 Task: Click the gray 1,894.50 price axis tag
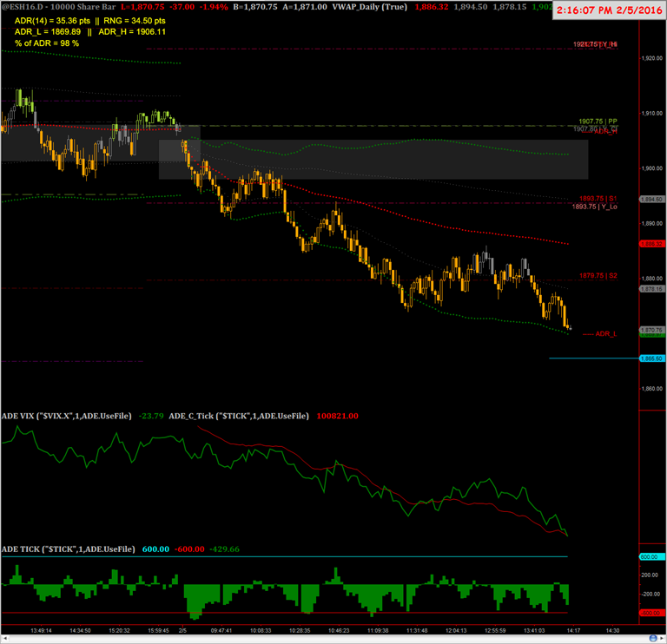coord(652,199)
